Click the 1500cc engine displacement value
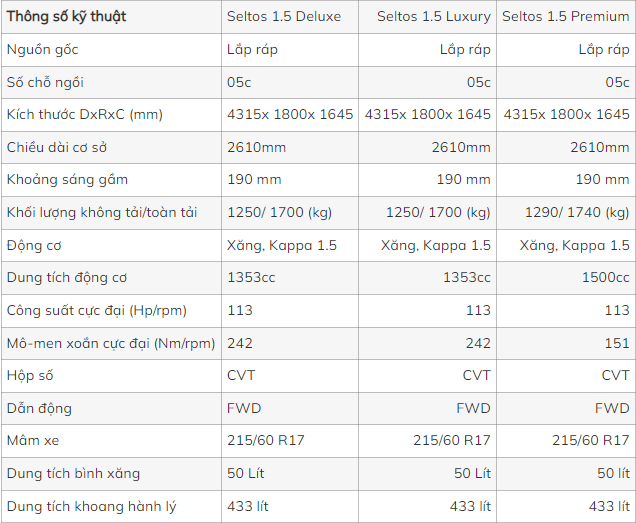This screenshot has width=636, height=523. 606,278
